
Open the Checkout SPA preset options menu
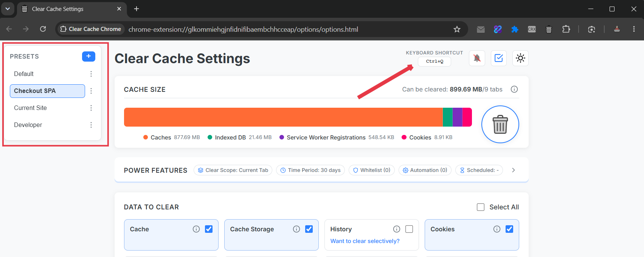tap(91, 91)
